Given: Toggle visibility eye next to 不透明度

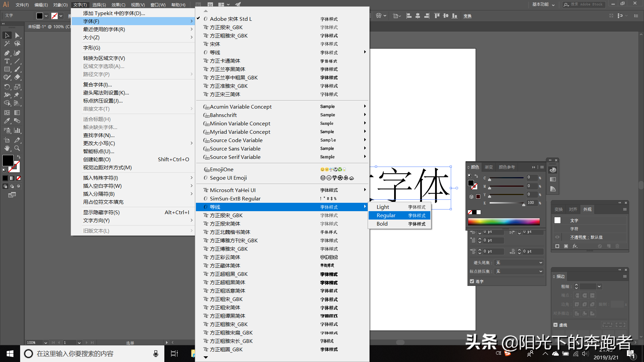Looking at the screenshot, I should click(557, 237).
